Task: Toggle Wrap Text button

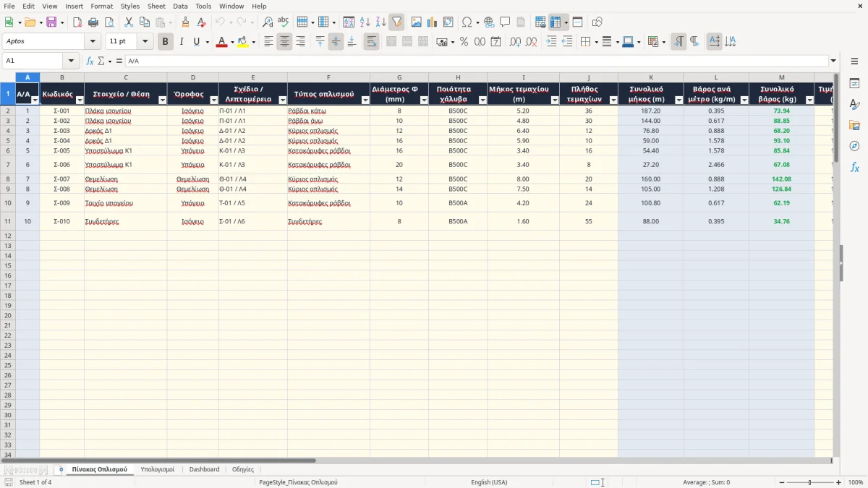Action: [371, 42]
